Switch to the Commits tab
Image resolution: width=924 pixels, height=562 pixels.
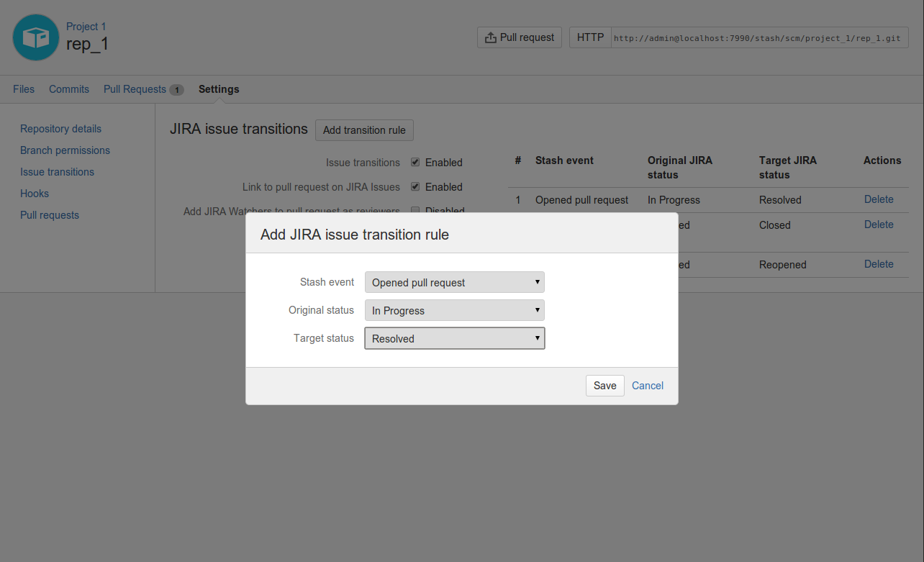(69, 89)
